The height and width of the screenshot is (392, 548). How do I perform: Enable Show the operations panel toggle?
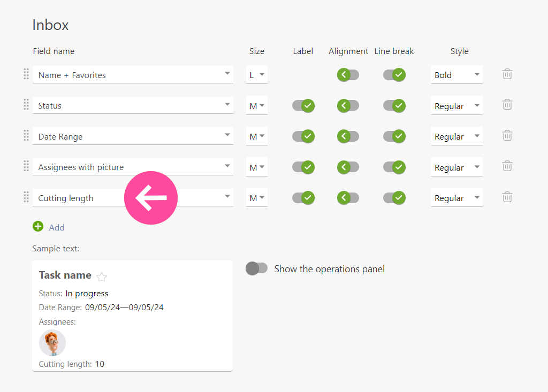pyautogui.click(x=256, y=268)
